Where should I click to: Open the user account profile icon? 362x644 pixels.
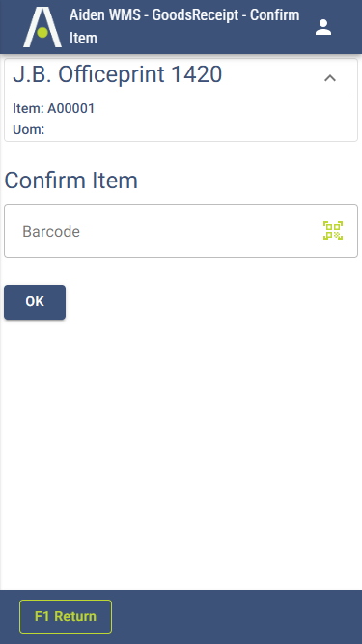coord(323,27)
